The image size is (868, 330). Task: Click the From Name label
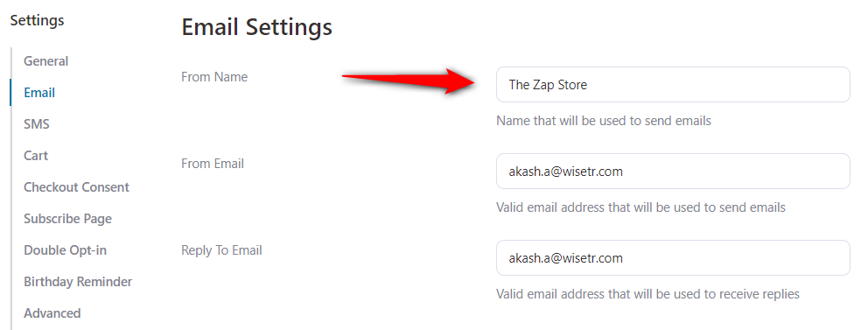(214, 77)
